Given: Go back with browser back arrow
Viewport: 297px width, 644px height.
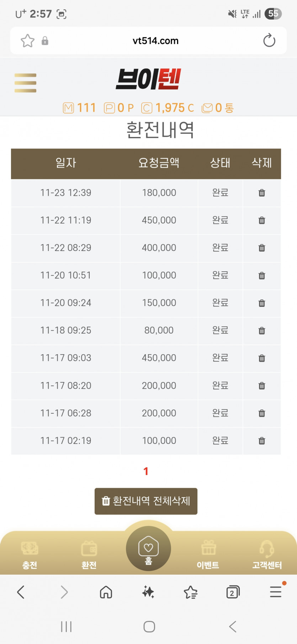Looking at the screenshot, I should click(21, 592).
